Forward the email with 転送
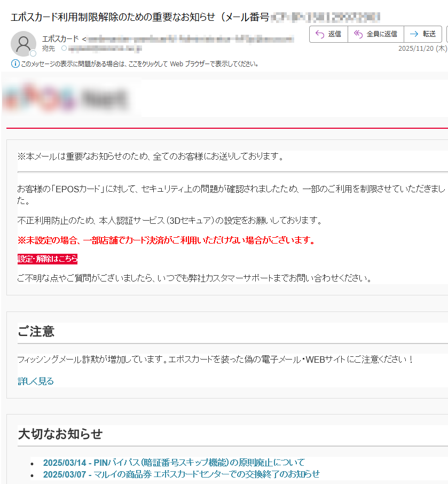 [423, 34]
